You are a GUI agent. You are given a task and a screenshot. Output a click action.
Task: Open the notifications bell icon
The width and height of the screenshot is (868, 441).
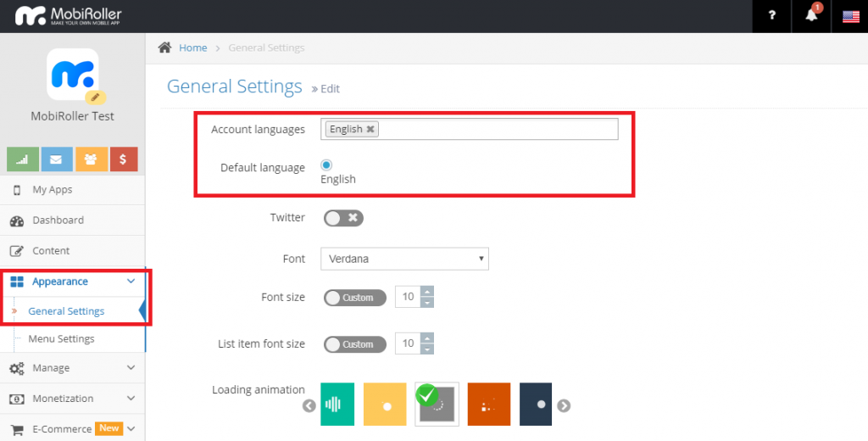click(x=811, y=16)
